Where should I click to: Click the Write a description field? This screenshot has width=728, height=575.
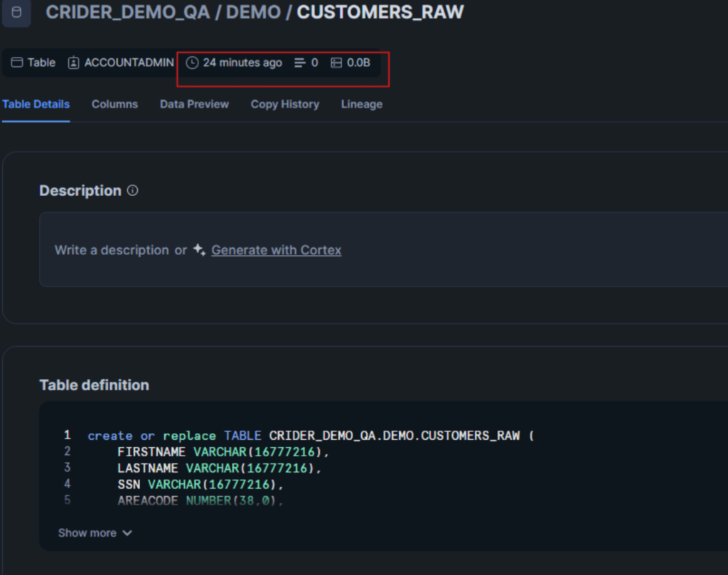[x=383, y=249]
